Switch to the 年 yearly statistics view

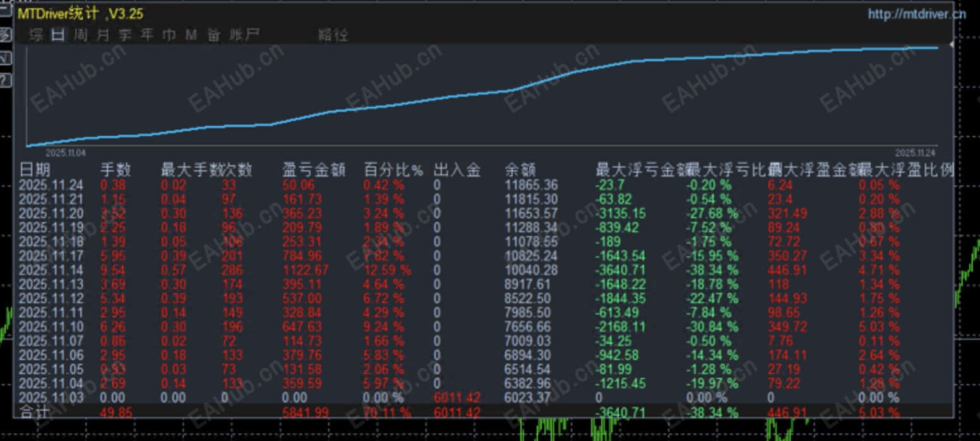[146, 35]
